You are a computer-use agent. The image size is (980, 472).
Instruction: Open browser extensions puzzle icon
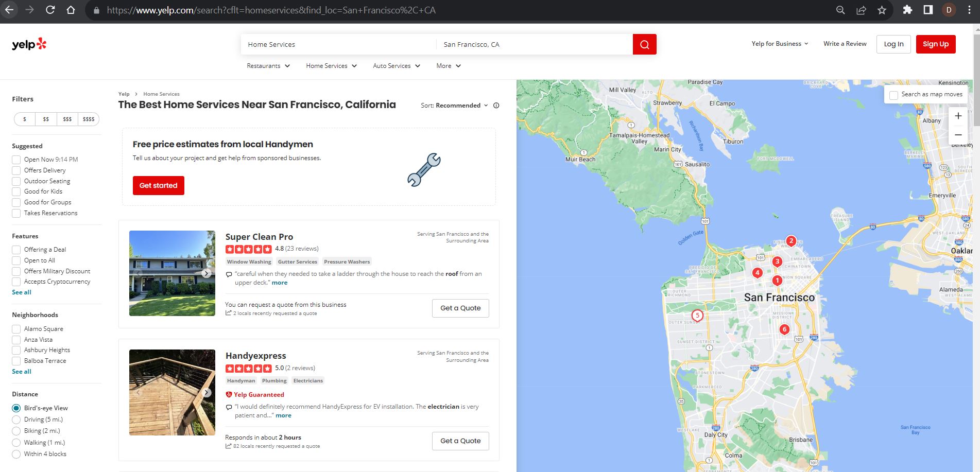[907, 10]
